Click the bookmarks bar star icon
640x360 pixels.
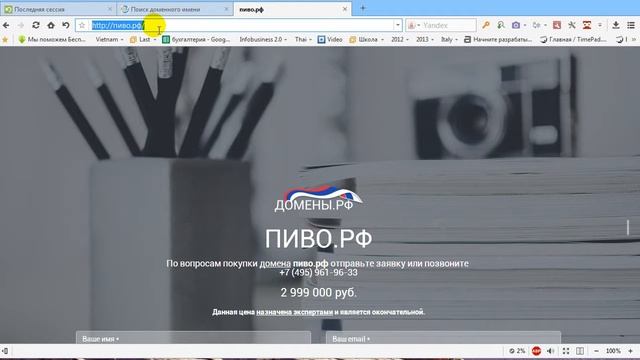point(5,40)
